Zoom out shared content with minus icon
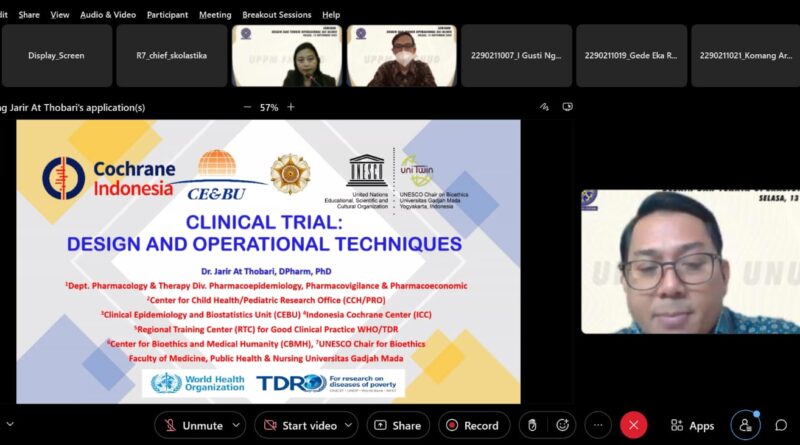 click(x=247, y=107)
